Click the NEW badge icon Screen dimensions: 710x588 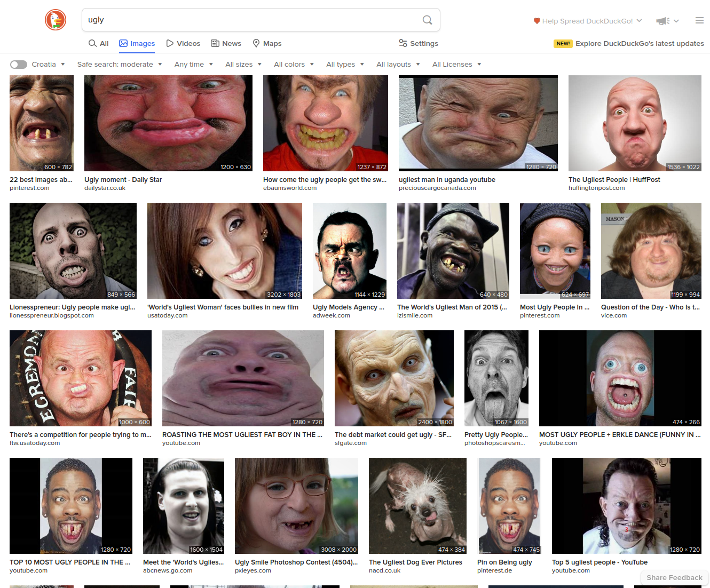pyautogui.click(x=563, y=44)
